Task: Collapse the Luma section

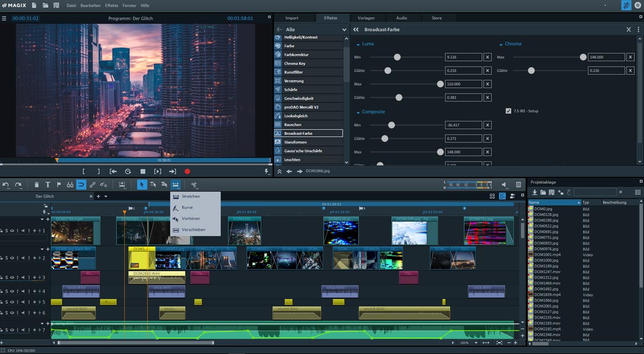Action: pos(358,45)
